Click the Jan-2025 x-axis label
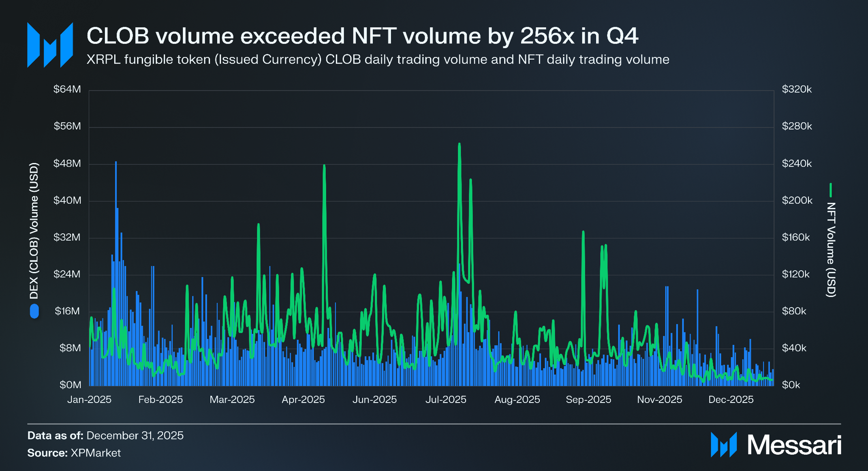This screenshot has width=868, height=471. [89, 400]
